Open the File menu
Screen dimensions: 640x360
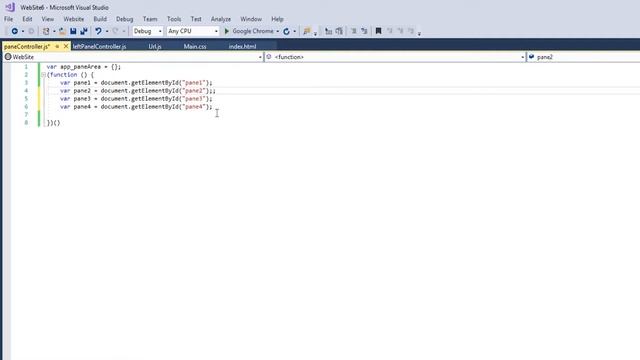(9, 19)
